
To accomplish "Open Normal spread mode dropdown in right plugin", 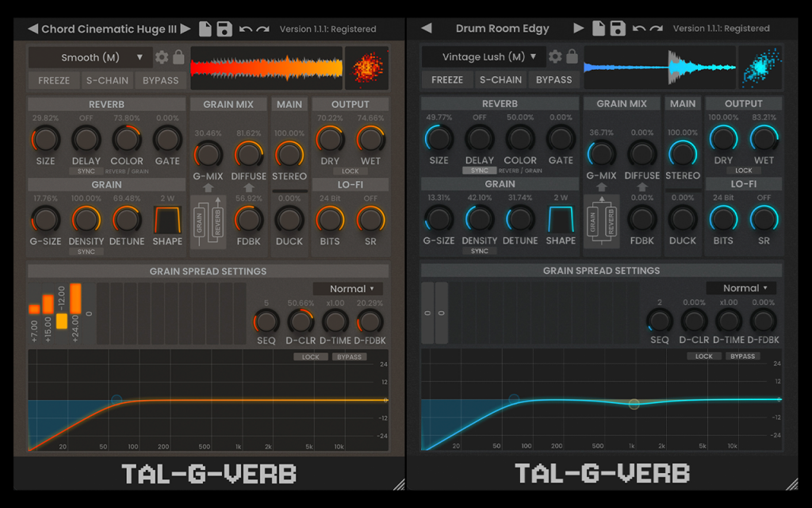I will 741,288.
